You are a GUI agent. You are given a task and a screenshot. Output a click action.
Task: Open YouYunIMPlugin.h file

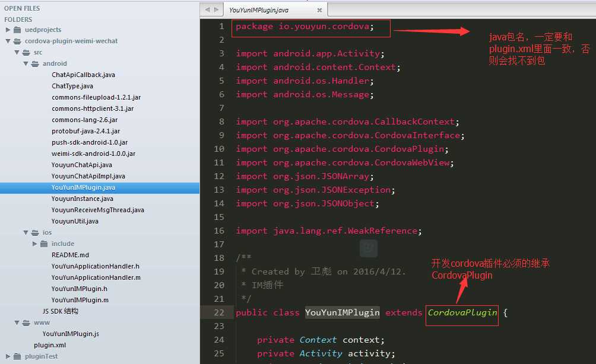tap(80, 289)
